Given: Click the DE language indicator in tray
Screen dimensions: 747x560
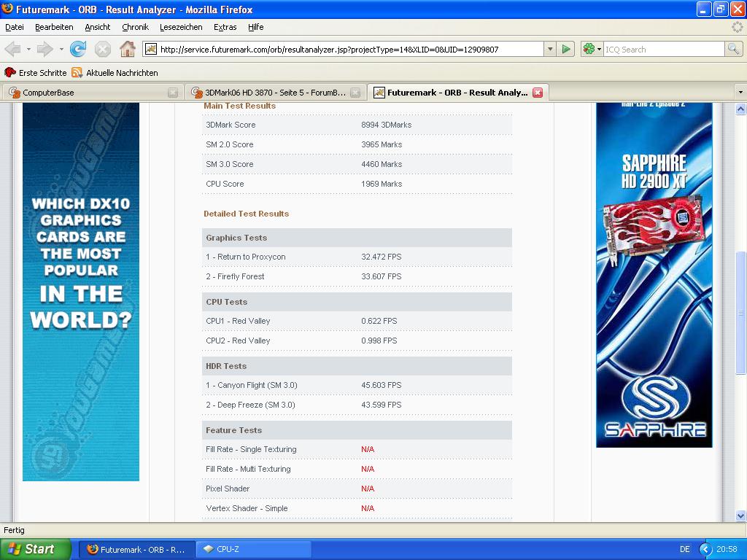Looking at the screenshot, I should tap(685, 550).
